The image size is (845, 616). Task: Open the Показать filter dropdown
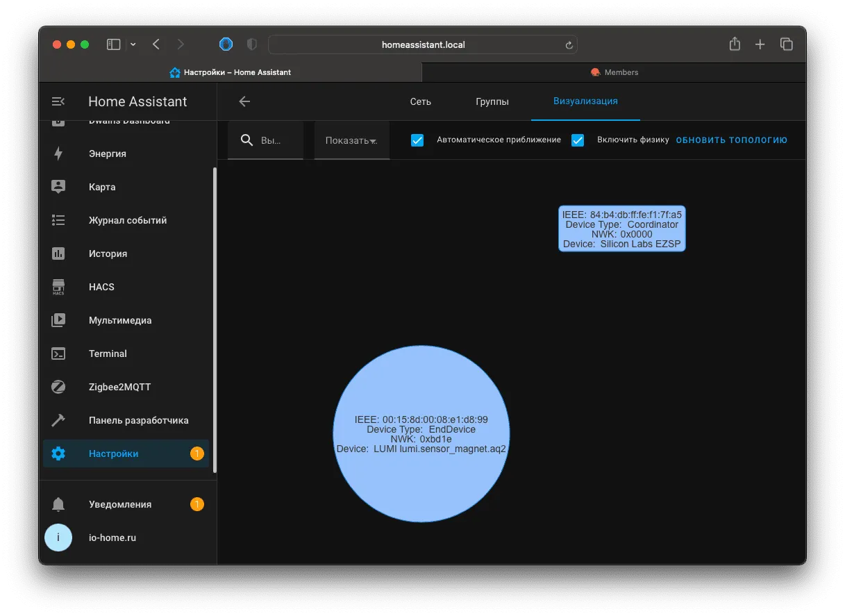click(352, 140)
